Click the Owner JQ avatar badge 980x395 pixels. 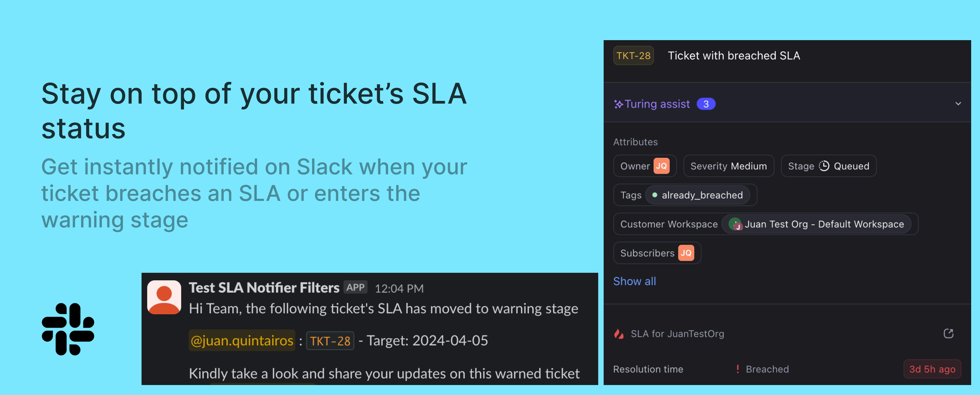[661, 166]
